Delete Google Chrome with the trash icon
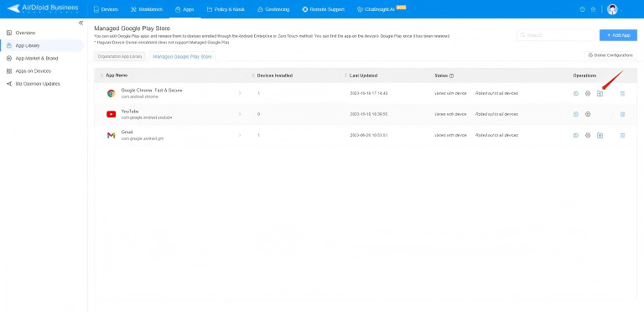 point(622,94)
